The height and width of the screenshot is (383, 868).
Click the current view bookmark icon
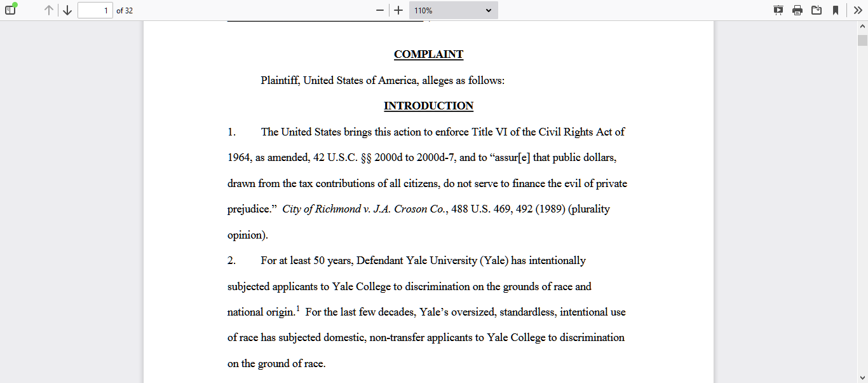point(836,10)
